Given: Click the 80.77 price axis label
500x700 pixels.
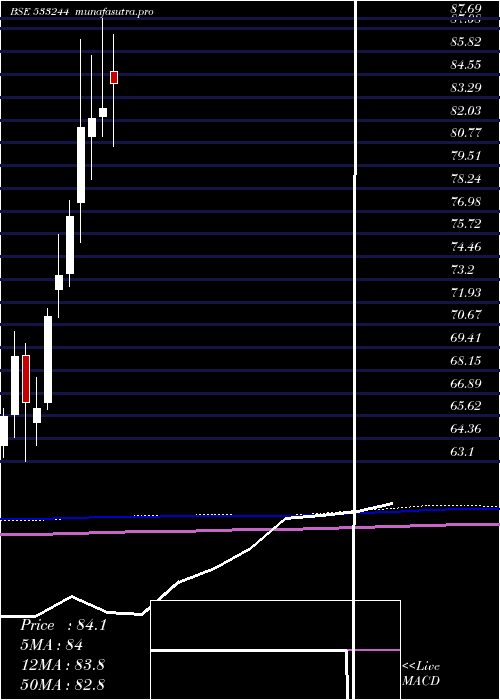Looking at the screenshot, I should point(466,133).
